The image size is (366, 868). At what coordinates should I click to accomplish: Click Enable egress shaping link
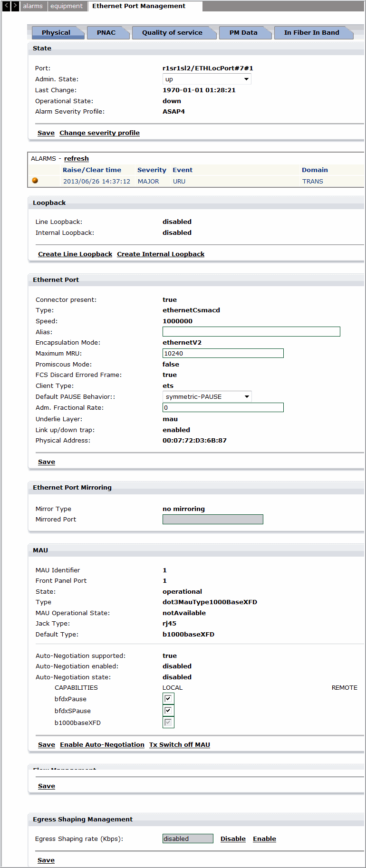264,839
